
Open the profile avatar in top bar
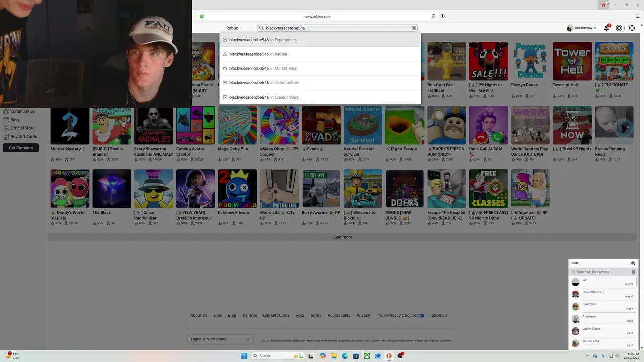click(x=570, y=28)
